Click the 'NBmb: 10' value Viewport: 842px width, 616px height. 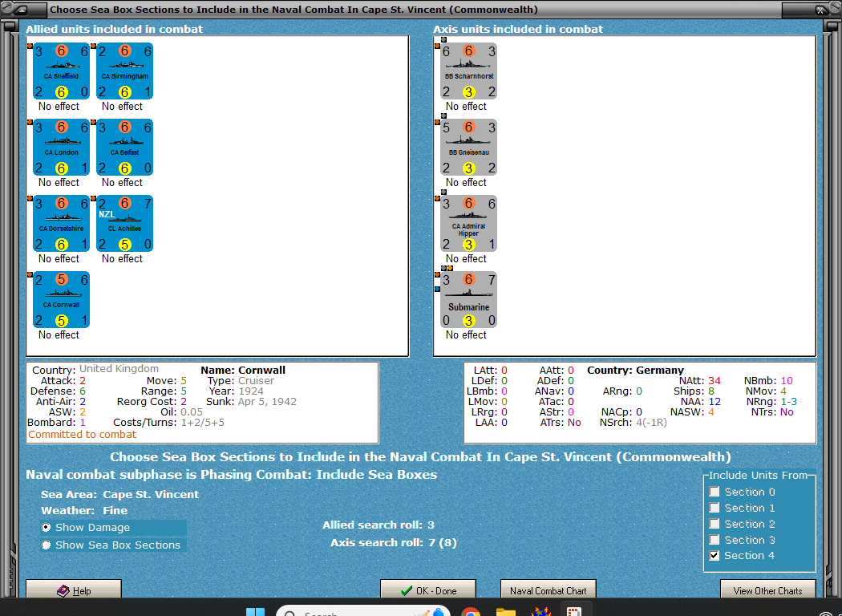(768, 381)
